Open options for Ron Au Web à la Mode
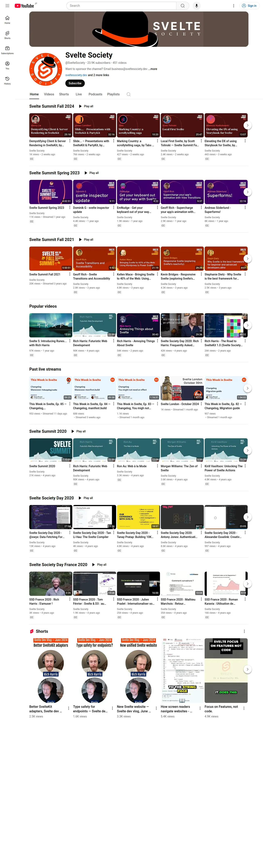This screenshot has width=263, height=868. 157,466
